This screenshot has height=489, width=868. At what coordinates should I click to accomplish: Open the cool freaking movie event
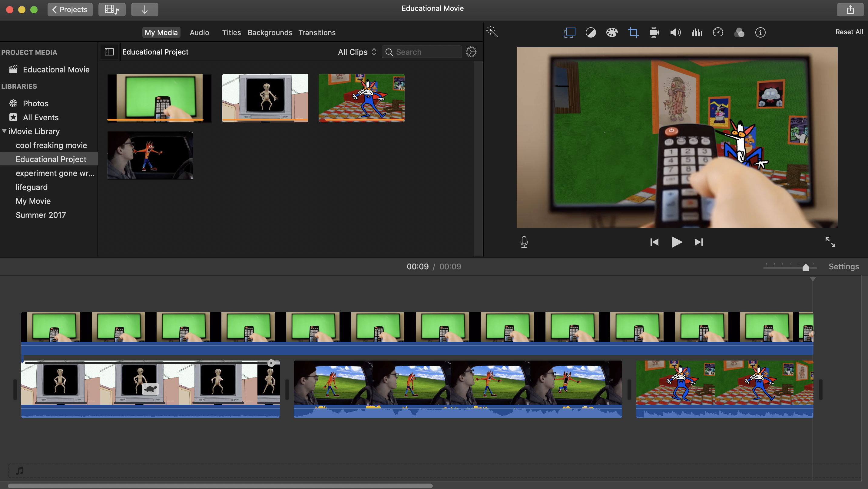[x=51, y=145]
